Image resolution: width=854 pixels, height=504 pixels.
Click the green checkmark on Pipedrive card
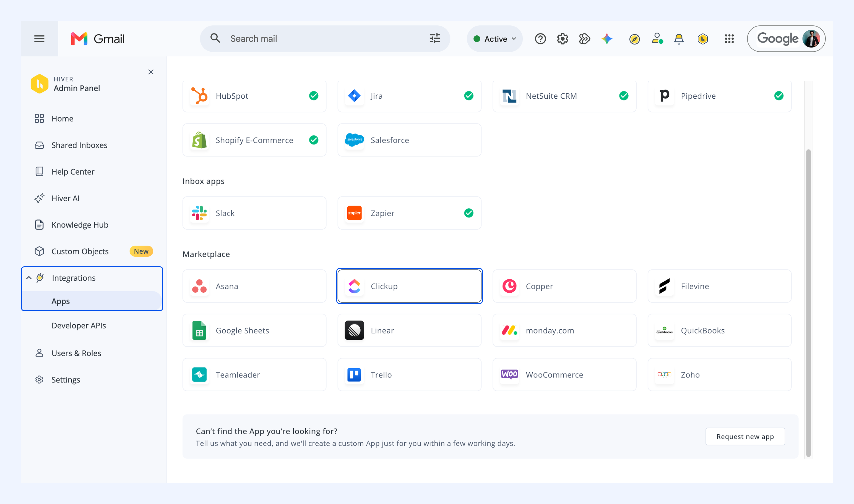pos(779,96)
